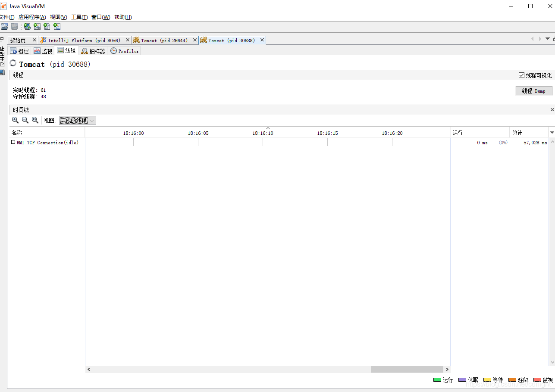
Task: Close the 起始页 tab
Action: click(x=34, y=40)
